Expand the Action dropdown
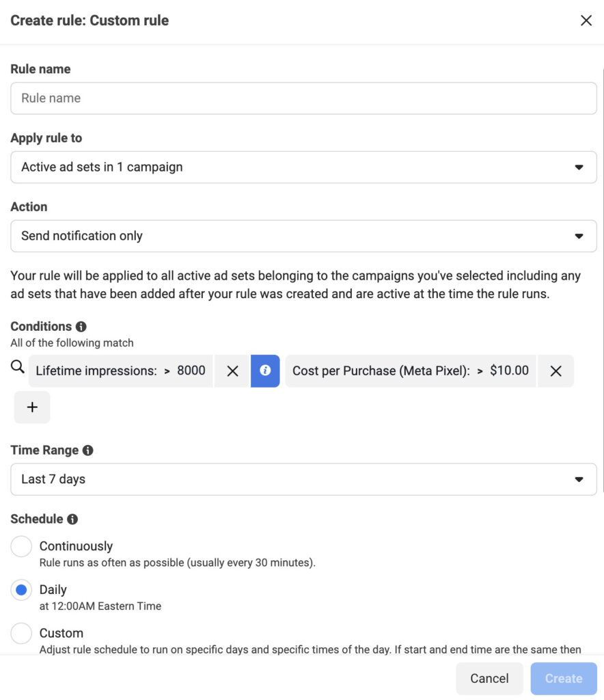The height and width of the screenshot is (700, 604). pos(303,236)
